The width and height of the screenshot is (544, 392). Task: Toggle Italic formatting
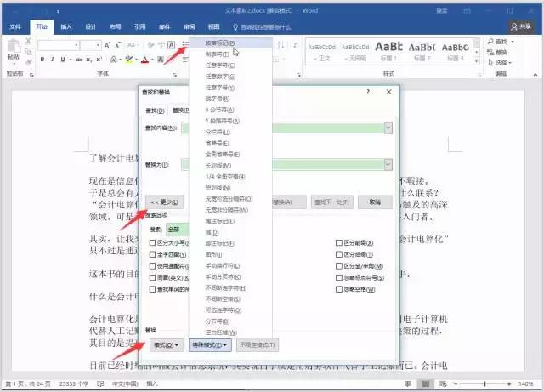53,60
